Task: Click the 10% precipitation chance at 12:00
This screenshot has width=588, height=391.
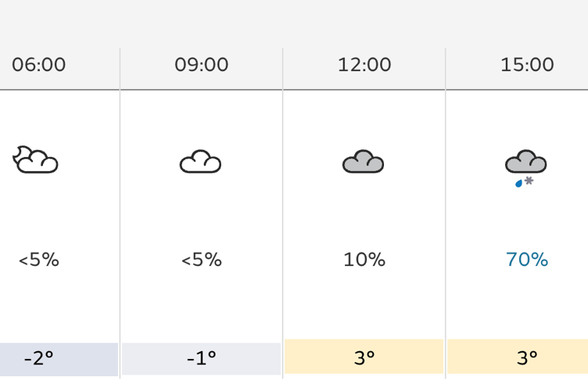Action: (364, 260)
